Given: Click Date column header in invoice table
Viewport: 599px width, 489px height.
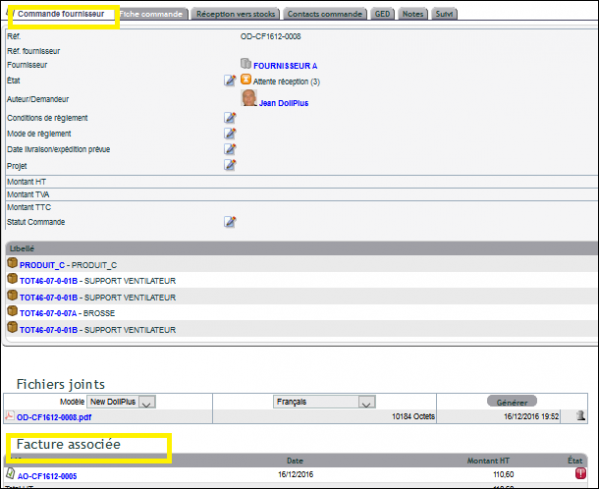Looking at the screenshot, I should pyautogui.click(x=295, y=461).
